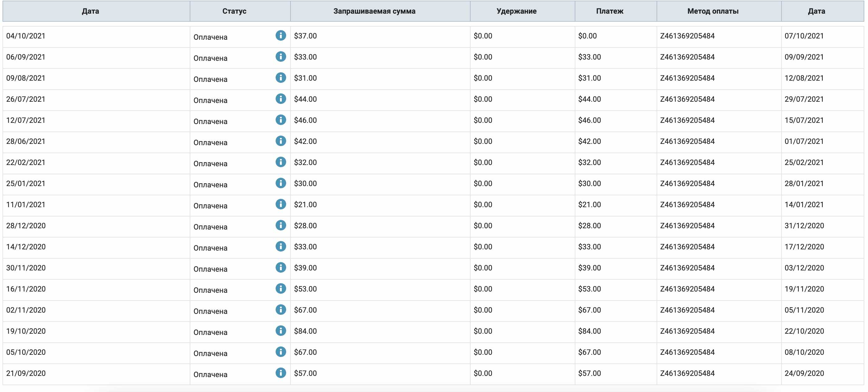Click the last Дата column header

pos(822,11)
